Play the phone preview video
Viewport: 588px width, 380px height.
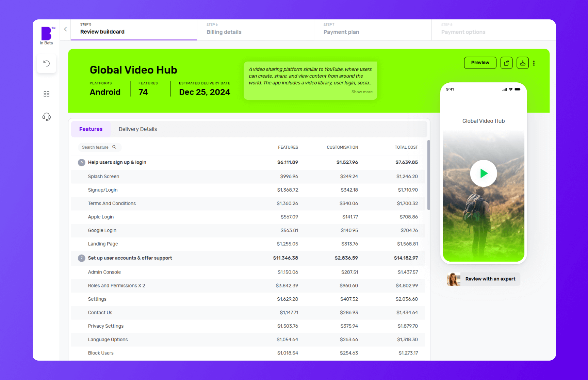click(484, 174)
